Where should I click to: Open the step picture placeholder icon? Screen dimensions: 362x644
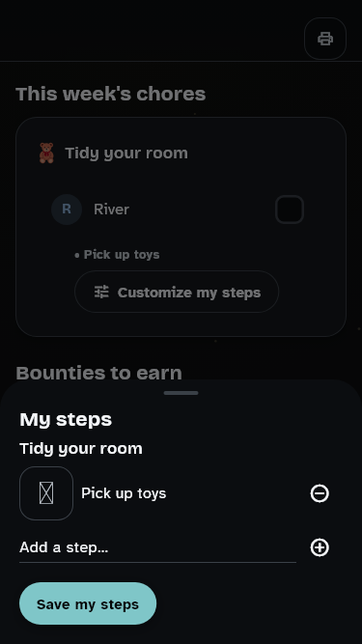(46, 493)
